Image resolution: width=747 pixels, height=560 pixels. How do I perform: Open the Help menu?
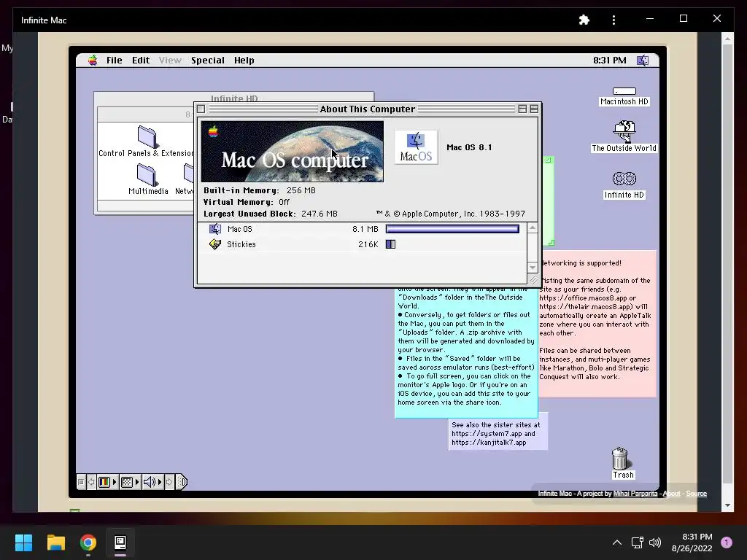click(x=244, y=60)
